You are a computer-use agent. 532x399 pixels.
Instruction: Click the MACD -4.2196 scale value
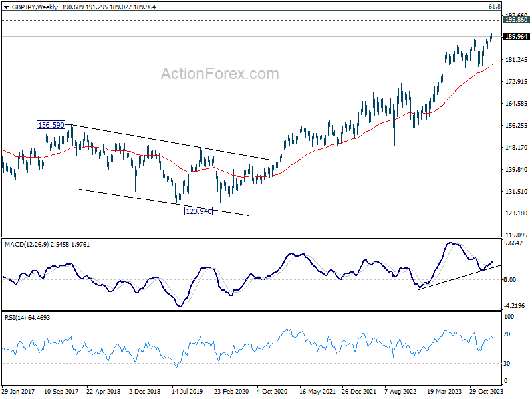coord(514,306)
